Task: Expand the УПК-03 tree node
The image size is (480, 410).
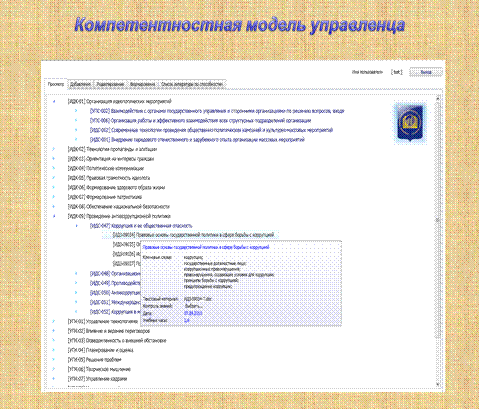Action: 54,341
